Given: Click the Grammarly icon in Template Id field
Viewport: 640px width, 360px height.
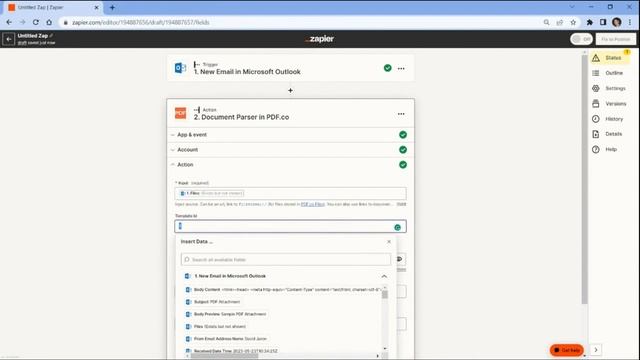Looking at the screenshot, I should [398, 227].
